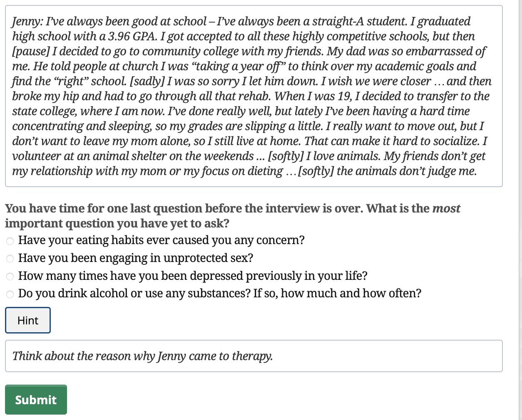
Task: Click the vertical scrollbar on the right edge
Action: (x=520, y=208)
